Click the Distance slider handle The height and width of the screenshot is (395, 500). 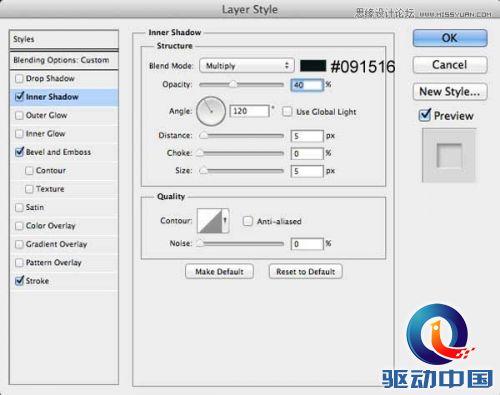click(203, 136)
